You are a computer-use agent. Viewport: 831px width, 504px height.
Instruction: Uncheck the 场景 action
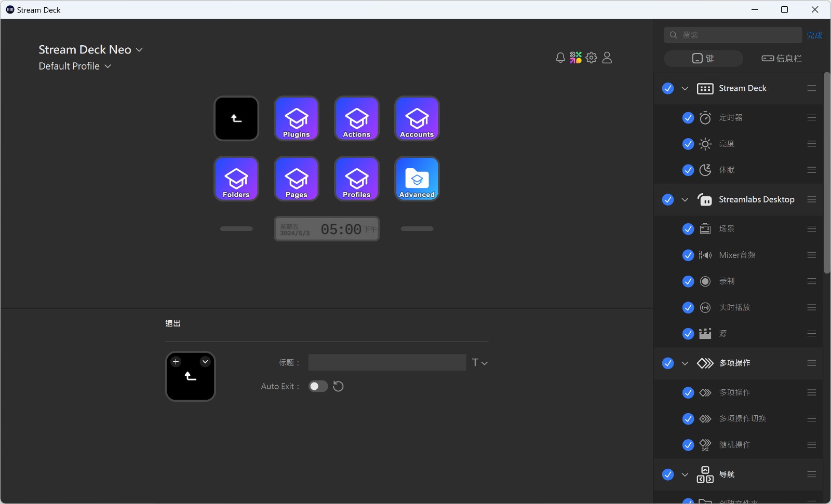pos(688,229)
